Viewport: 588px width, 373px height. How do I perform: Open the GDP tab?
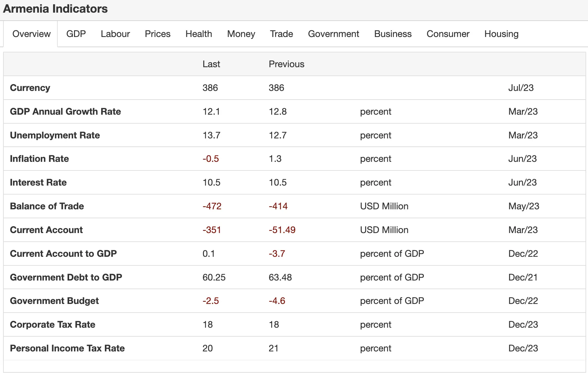tap(76, 34)
